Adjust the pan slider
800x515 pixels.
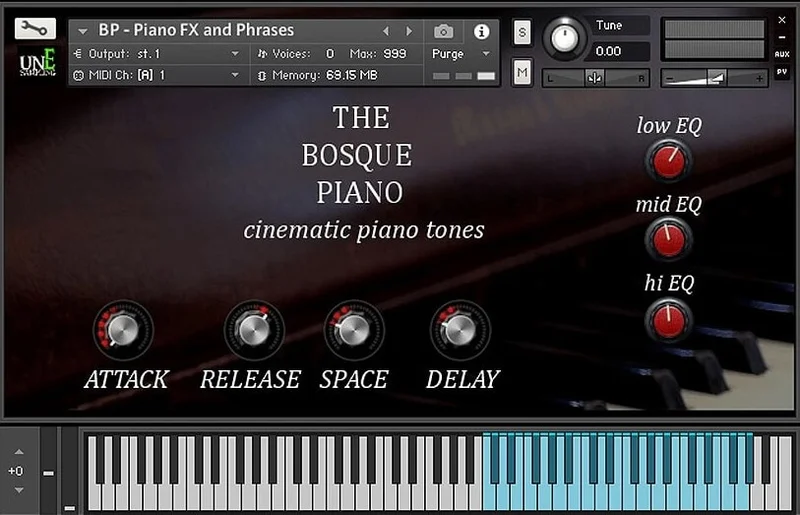(x=595, y=78)
